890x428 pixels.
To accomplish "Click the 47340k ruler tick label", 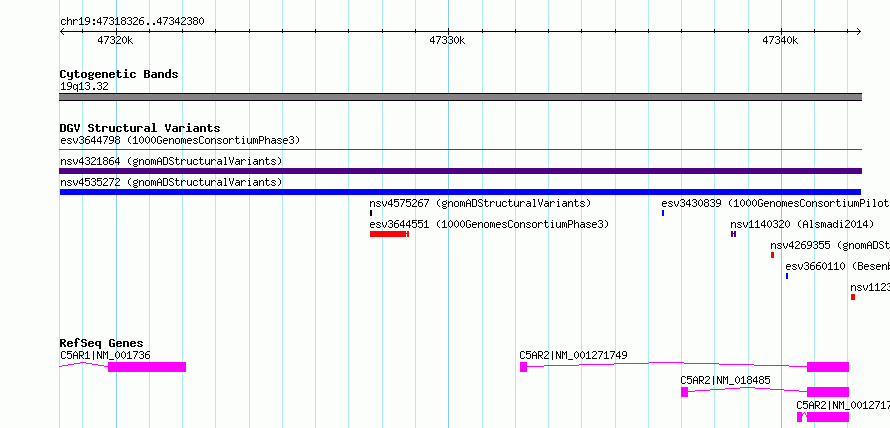I will [x=780, y=40].
